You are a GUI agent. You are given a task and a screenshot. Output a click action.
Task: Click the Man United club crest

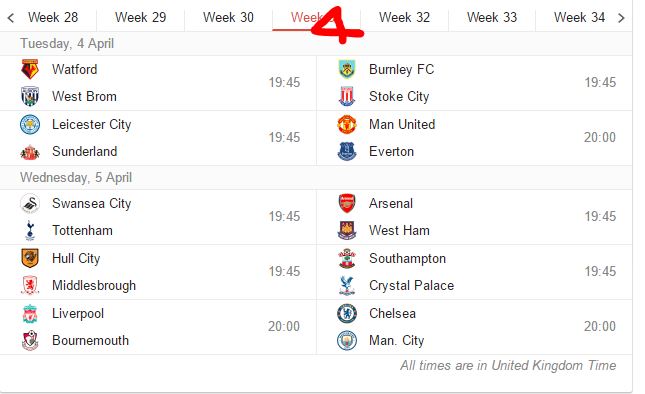[347, 125]
